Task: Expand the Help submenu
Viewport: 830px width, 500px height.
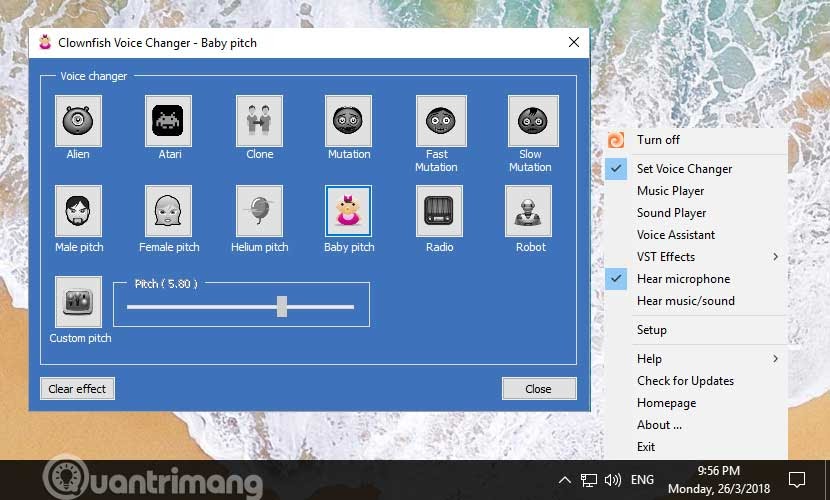Action: [696, 359]
